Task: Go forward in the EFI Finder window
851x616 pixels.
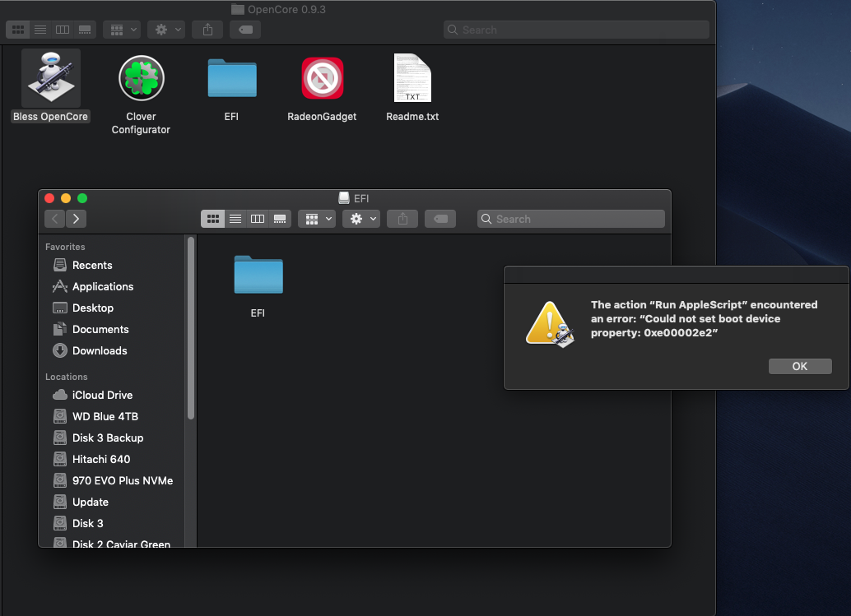Action: point(76,219)
